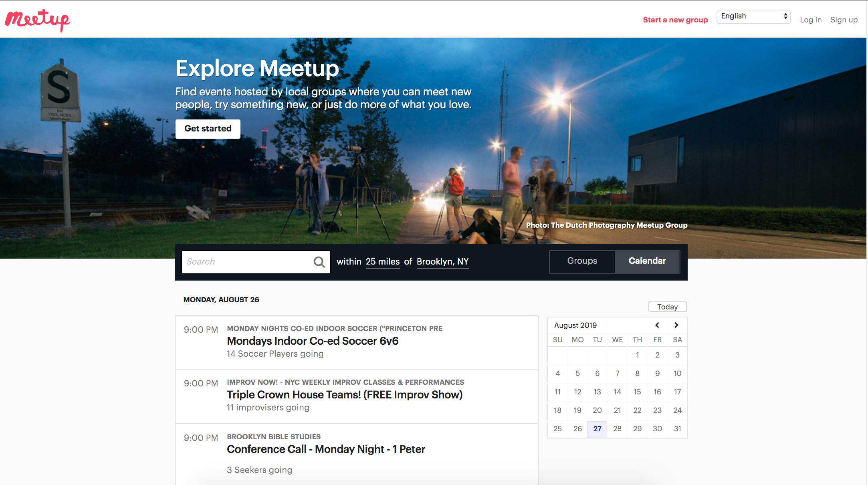Screen dimensions: 868x485
Task: Switch to the Calendar view
Action: [647, 261]
